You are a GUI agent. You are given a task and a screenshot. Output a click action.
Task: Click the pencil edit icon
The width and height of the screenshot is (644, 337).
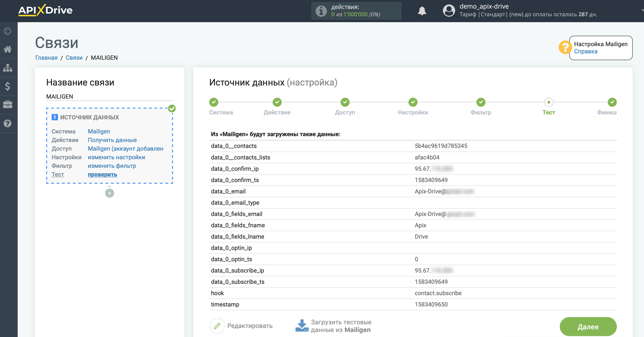pos(217,326)
